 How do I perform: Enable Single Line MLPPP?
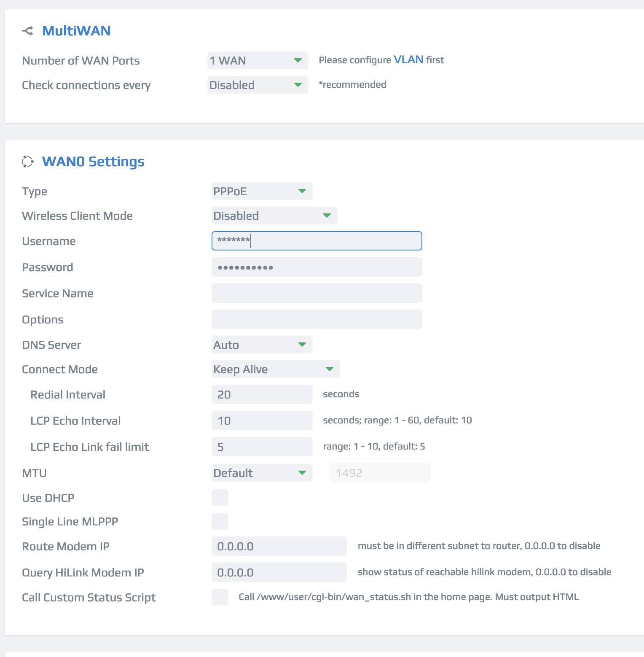pyautogui.click(x=220, y=521)
